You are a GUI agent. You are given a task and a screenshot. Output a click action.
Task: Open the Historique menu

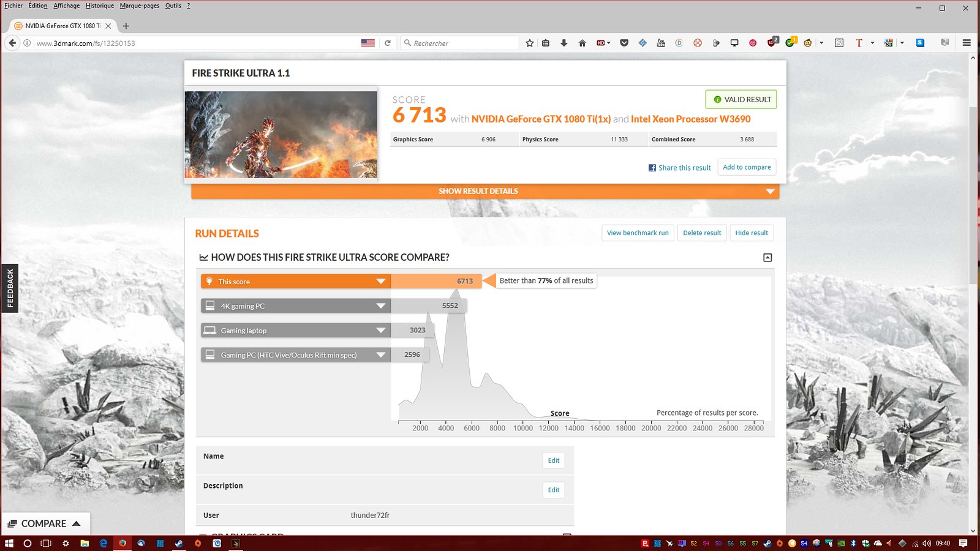tap(100, 6)
